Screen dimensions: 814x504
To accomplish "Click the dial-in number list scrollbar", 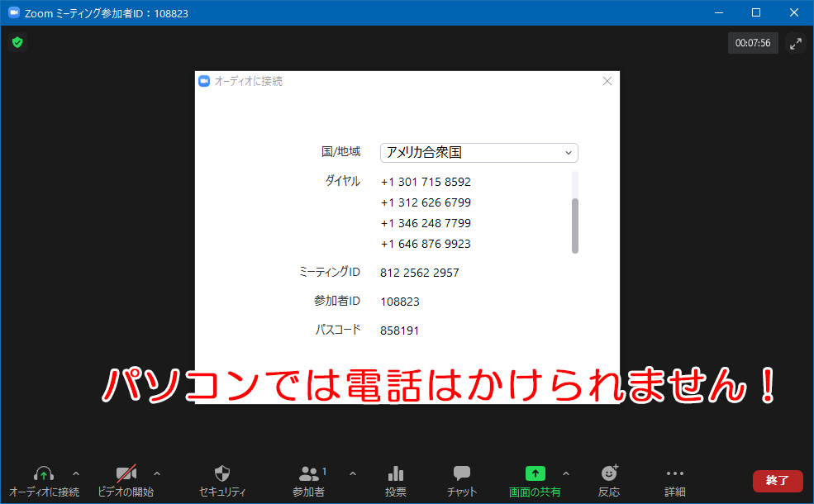I will 575,225.
